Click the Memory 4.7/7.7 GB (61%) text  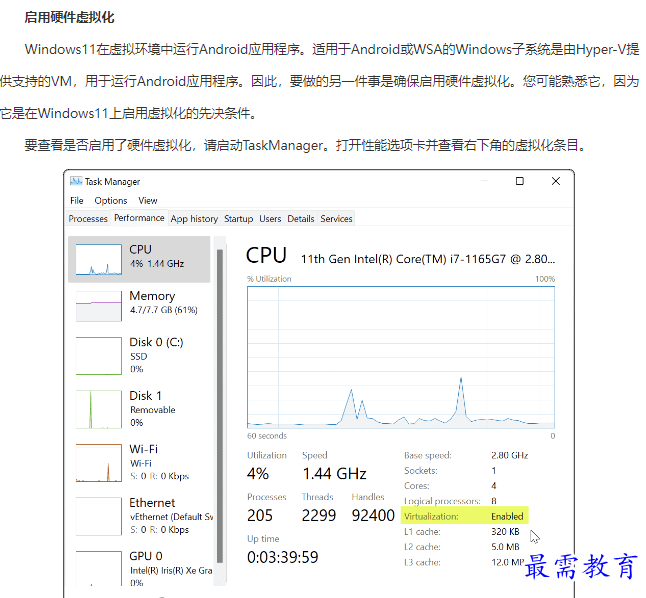pyautogui.click(x=164, y=310)
